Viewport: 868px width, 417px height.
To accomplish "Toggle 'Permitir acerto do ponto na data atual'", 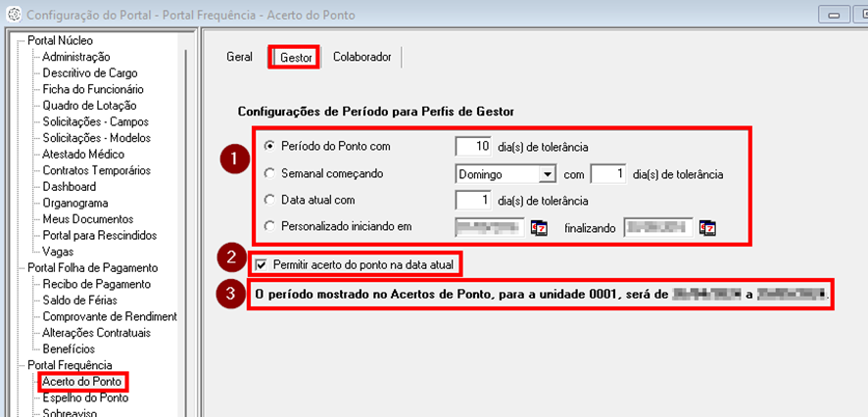I will point(260,263).
